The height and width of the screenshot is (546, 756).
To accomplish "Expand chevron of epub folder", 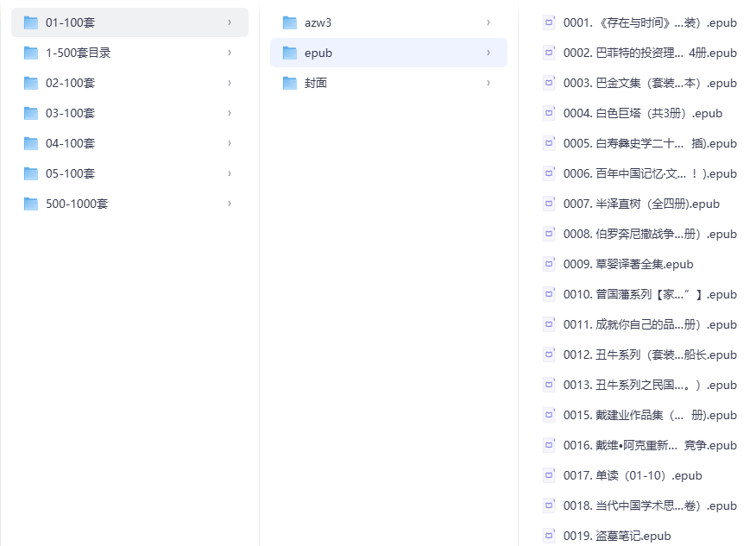I will pyautogui.click(x=488, y=53).
